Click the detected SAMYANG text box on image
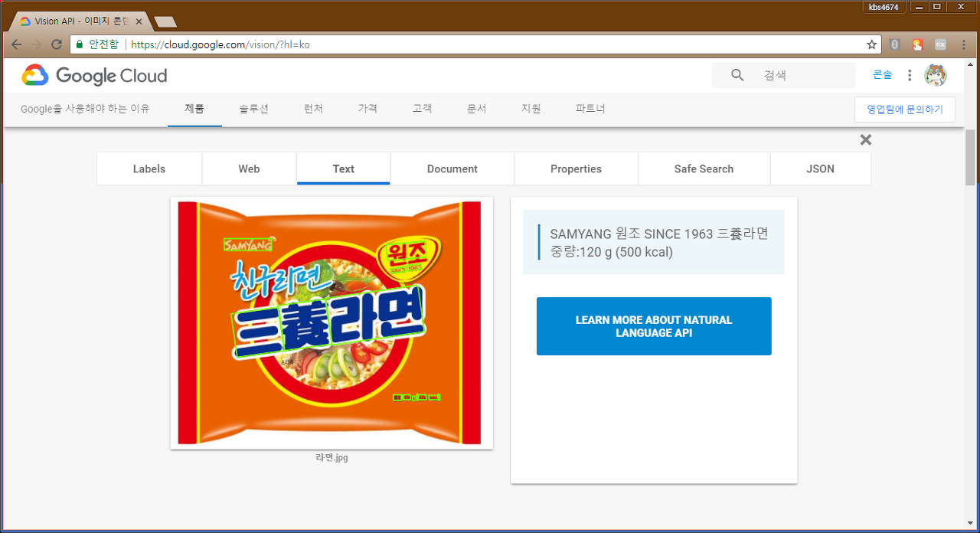The height and width of the screenshot is (533, 980). tap(247, 245)
